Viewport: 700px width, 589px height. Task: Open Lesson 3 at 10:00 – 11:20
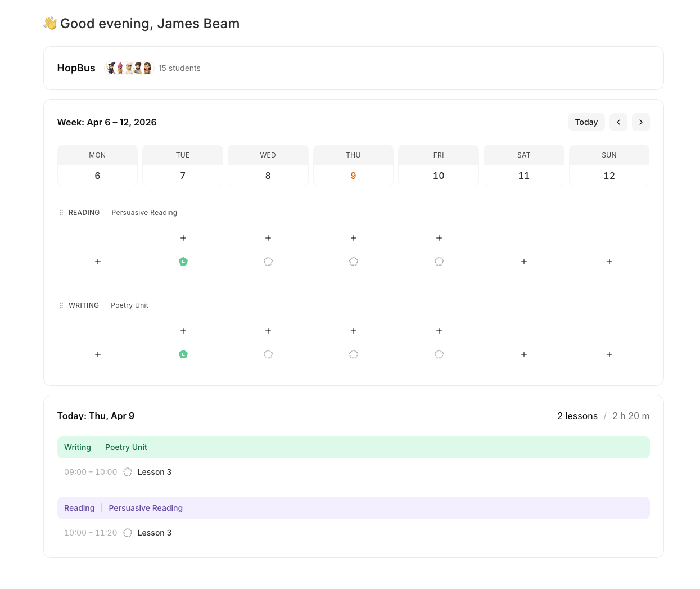click(x=155, y=533)
